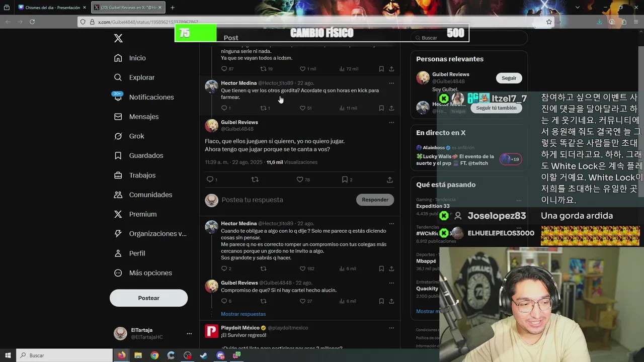Bookmark Hector Medina's 11 mil views post
Screen dimensions: 644x362
[x=381, y=108]
